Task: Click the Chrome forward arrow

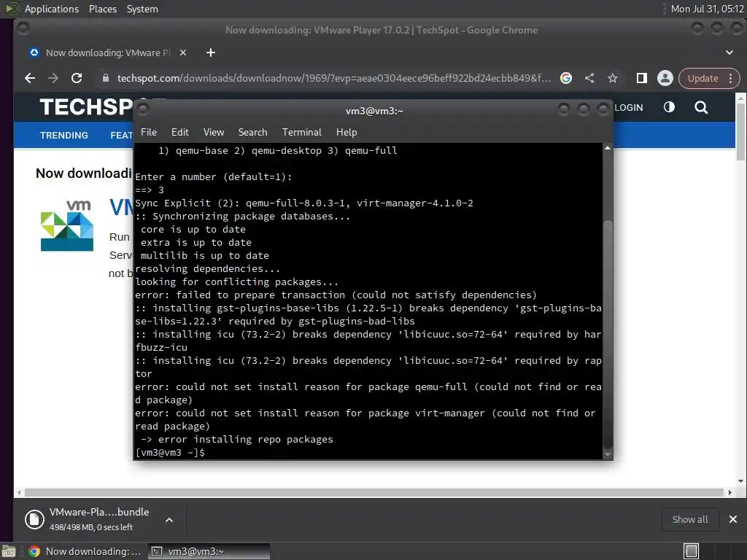Action: (x=53, y=78)
